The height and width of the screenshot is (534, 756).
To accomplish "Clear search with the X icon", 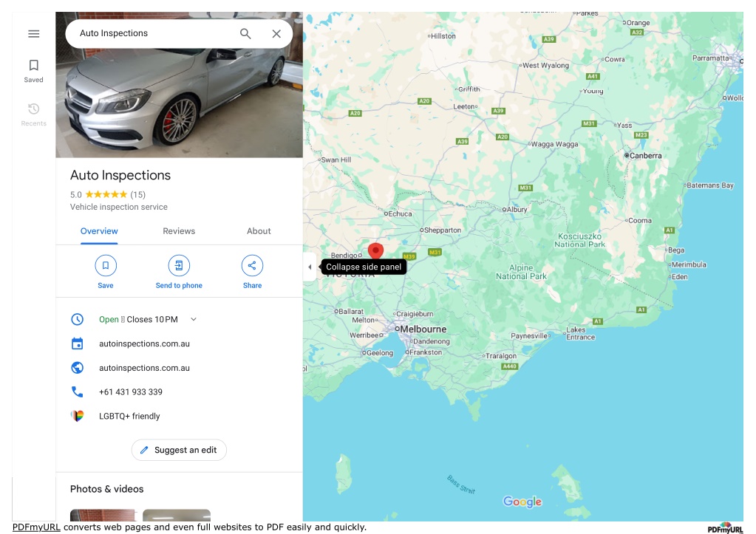I will 276,34.
